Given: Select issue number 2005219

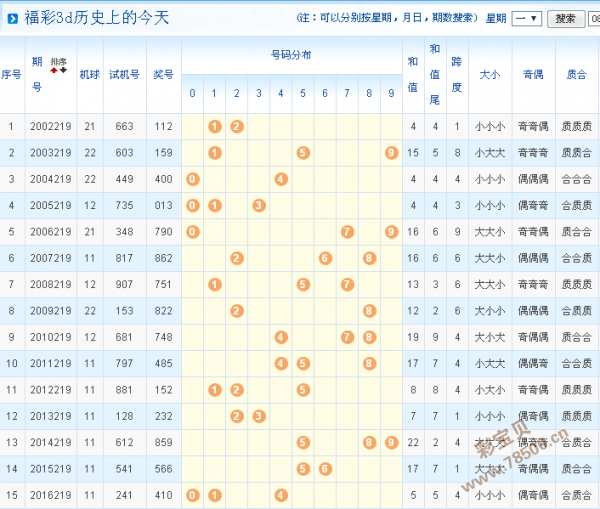Looking at the screenshot, I should tap(51, 206).
